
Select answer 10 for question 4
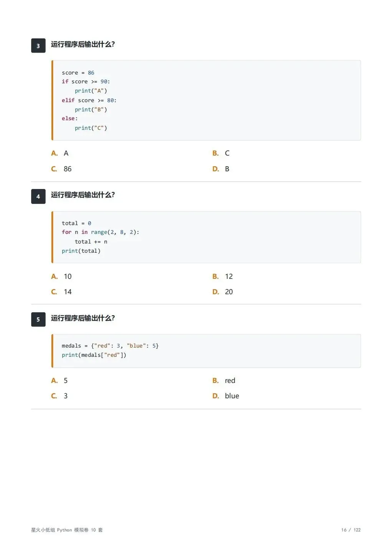pyautogui.click(x=61, y=277)
